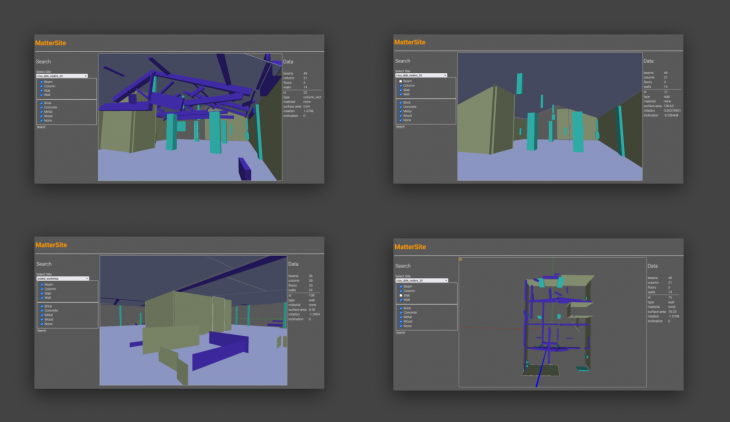Viewport: 730px width, 422px height.
Task: Open the Select Site dropdown in the top-left window
Action: tap(62, 75)
